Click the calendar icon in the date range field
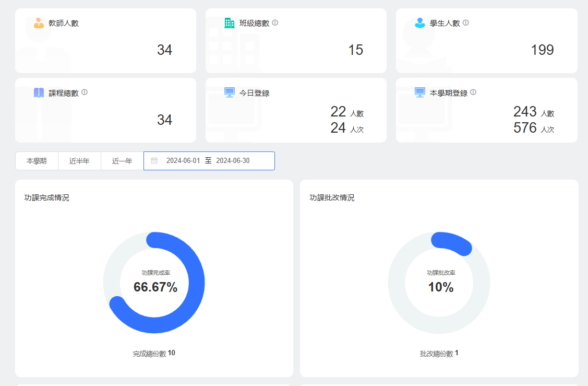 (x=154, y=161)
